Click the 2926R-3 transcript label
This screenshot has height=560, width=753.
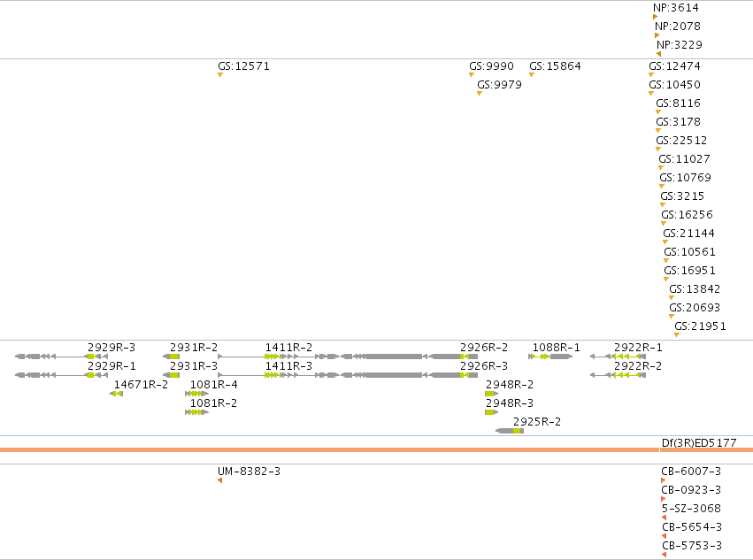(484, 366)
